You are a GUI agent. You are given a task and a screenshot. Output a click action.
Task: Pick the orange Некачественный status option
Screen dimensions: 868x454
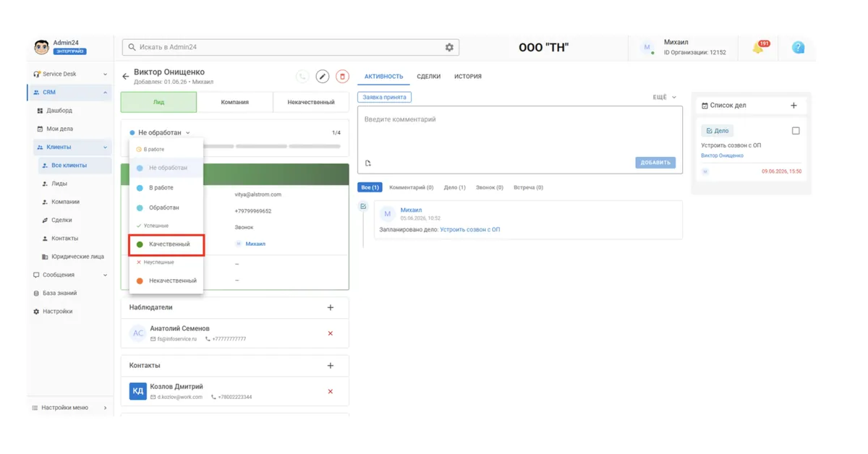click(166, 280)
